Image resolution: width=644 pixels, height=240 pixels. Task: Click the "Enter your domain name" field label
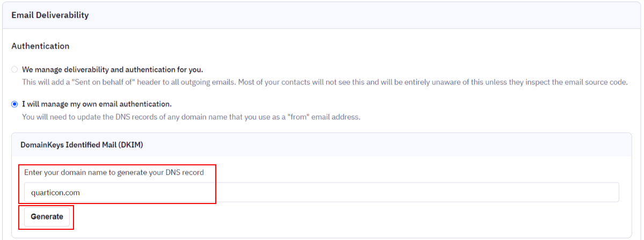point(114,172)
